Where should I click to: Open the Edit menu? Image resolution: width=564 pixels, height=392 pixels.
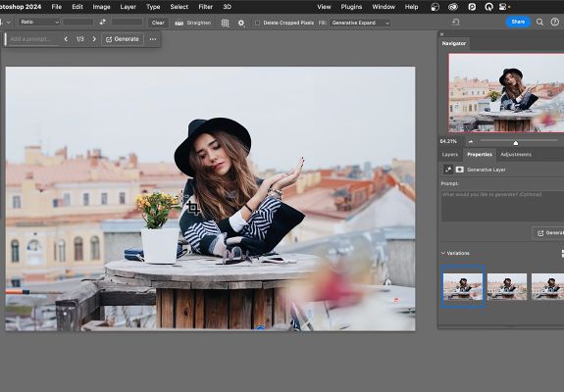tap(77, 7)
